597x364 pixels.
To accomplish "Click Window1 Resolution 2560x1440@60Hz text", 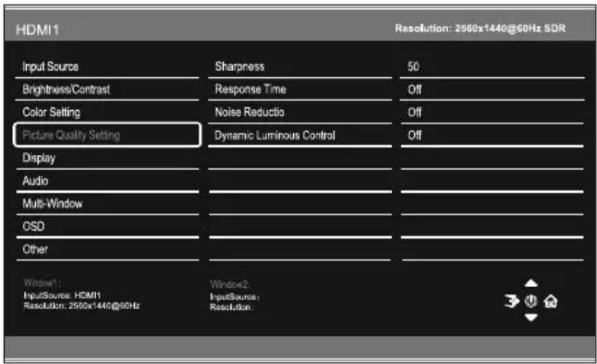I will [x=82, y=305].
